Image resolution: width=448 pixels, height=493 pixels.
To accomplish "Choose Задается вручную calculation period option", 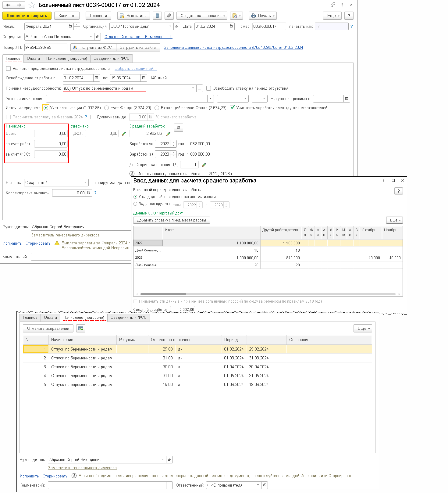I will point(135,204).
